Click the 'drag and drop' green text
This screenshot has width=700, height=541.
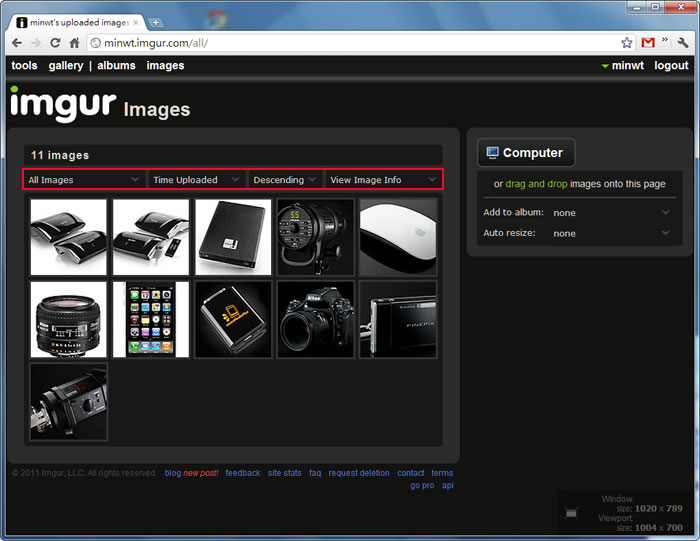tap(536, 184)
